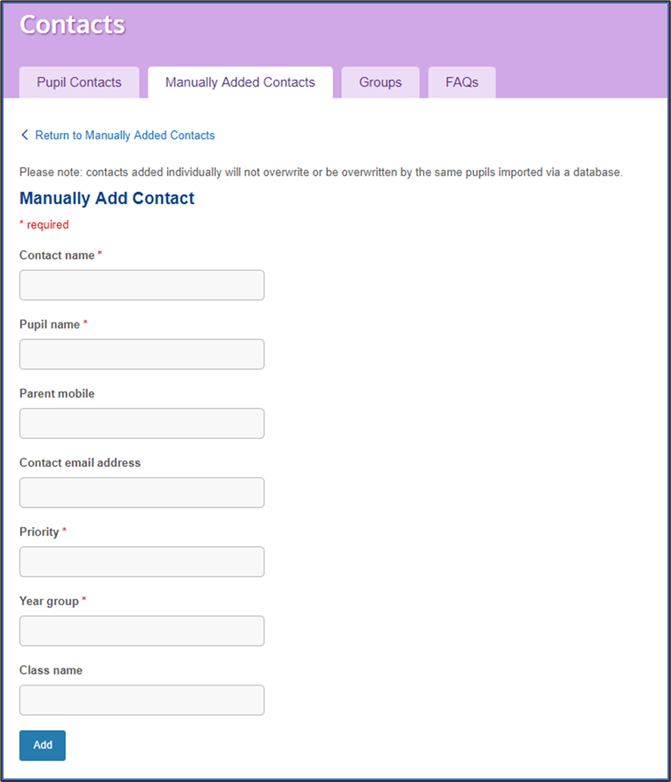This screenshot has height=782, width=671.
Task: Click the Contact name field label
Action: (x=57, y=255)
